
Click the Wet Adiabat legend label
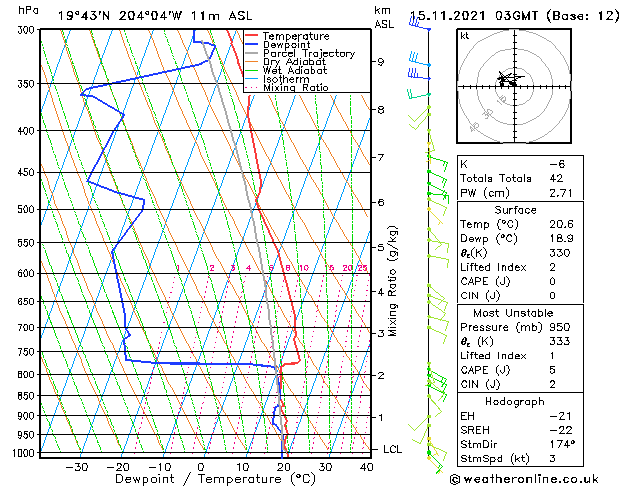295,71
